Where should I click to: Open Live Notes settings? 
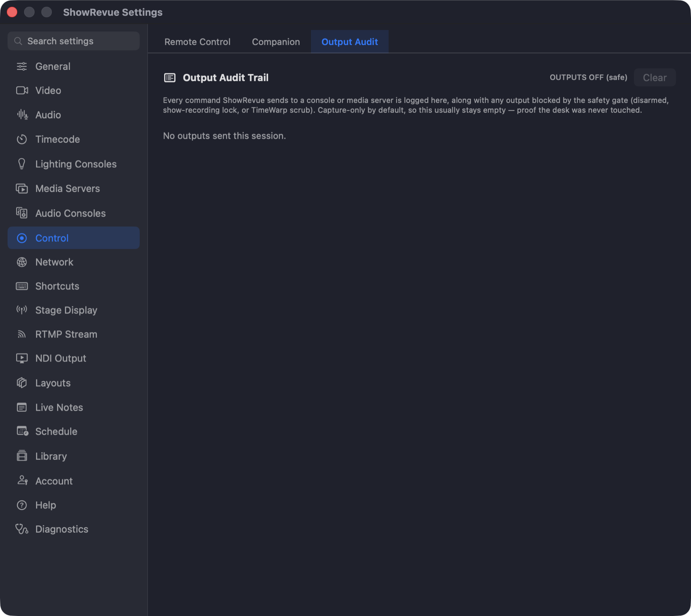tap(73, 407)
